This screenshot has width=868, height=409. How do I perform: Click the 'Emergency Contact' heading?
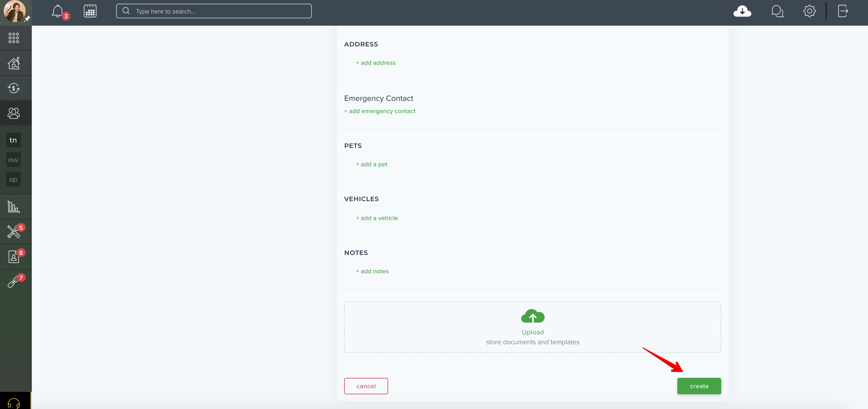pos(378,98)
